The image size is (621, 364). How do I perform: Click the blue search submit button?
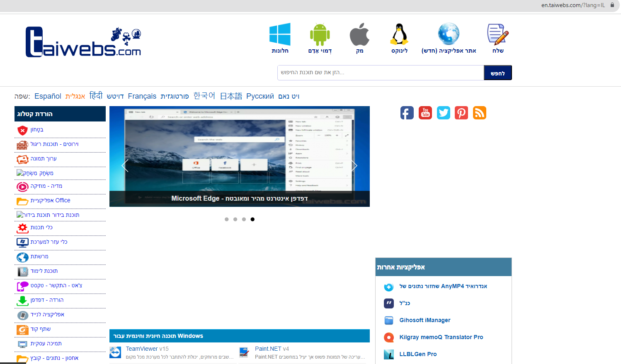(497, 73)
